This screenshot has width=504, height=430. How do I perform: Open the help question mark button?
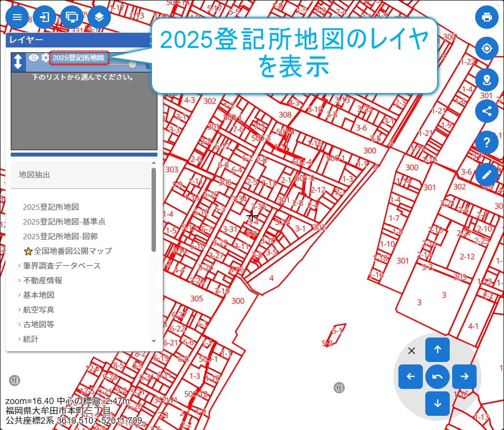click(486, 143)
